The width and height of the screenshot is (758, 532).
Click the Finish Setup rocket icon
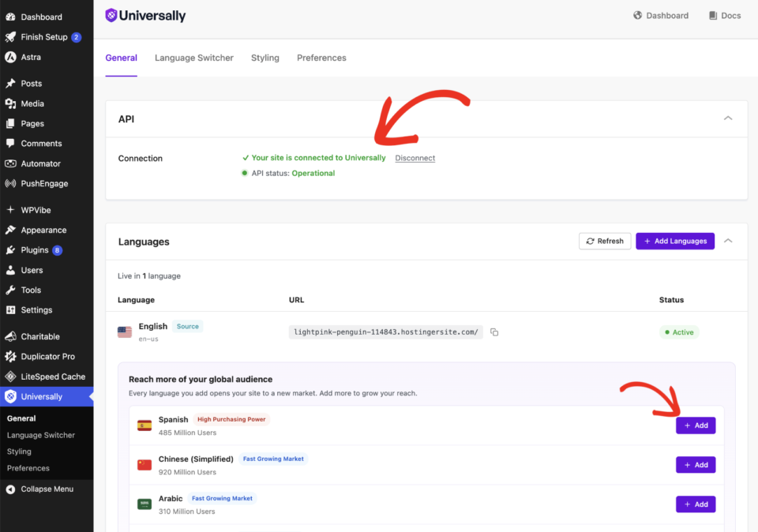tap(10, 37)
